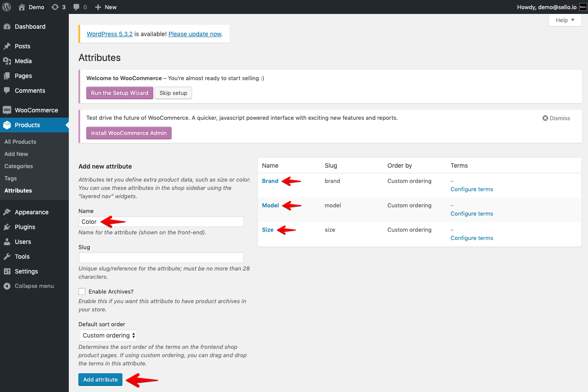This screenshot has height=392, width=588.
Task: Select Attributes submenu item
Action: [18, 190]
